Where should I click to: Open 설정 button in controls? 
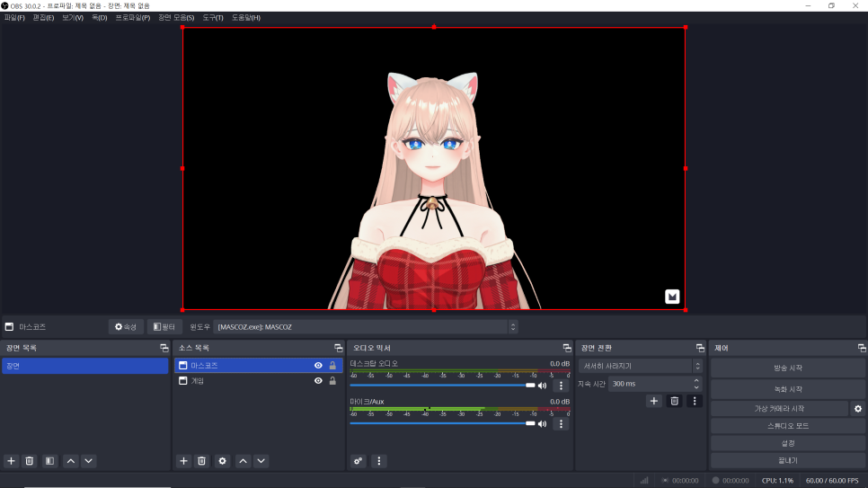[x=788, y=443]
